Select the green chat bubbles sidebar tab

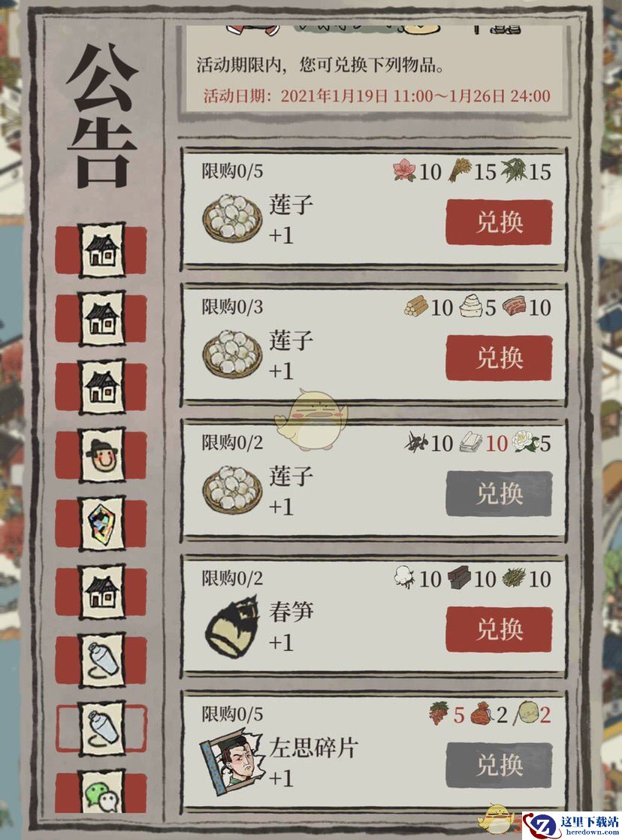[102, 793]
